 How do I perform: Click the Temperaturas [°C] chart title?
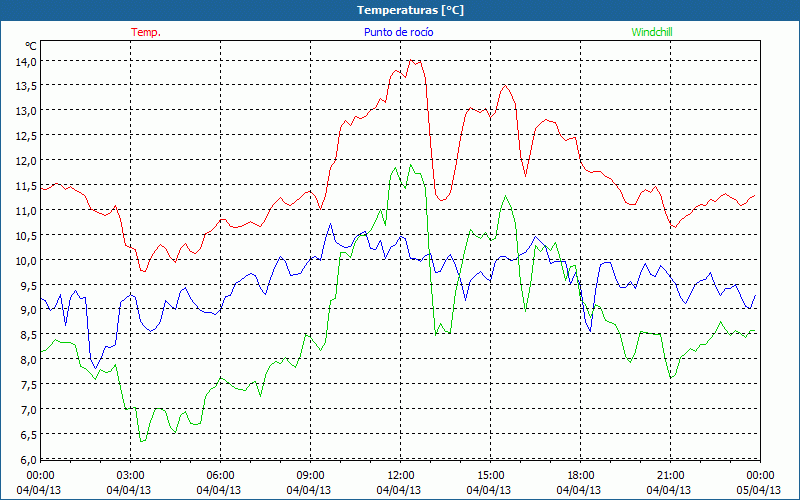coord(411,10)
